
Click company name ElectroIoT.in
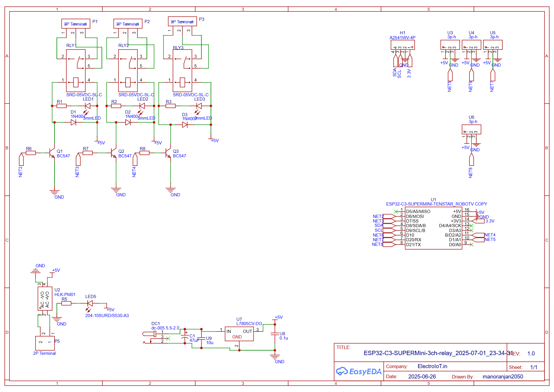coord(432,366)
